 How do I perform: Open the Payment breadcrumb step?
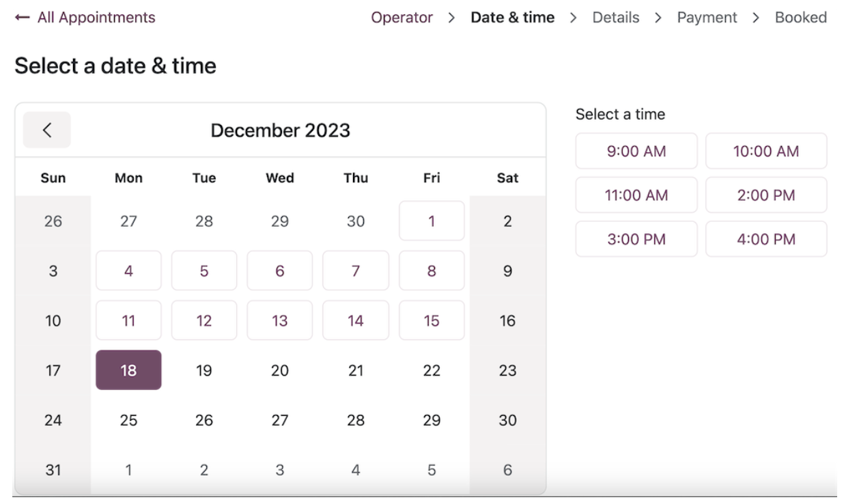coord(707,17)
